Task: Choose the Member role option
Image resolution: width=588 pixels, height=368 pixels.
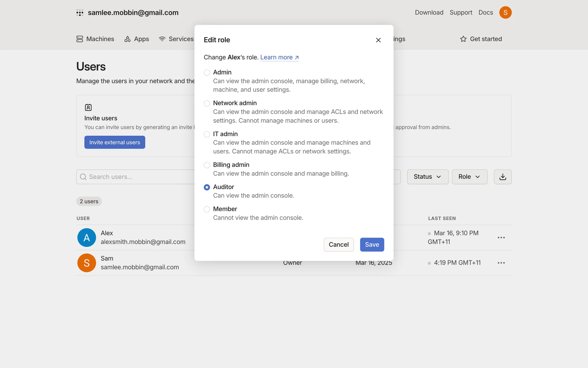Action: coord(207,209)
